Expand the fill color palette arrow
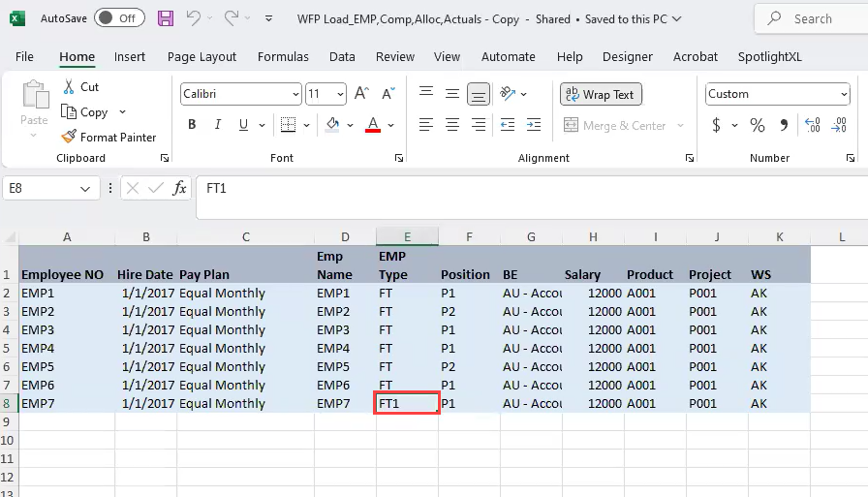This screenshot has width=868, height=497. click(350, 125)
